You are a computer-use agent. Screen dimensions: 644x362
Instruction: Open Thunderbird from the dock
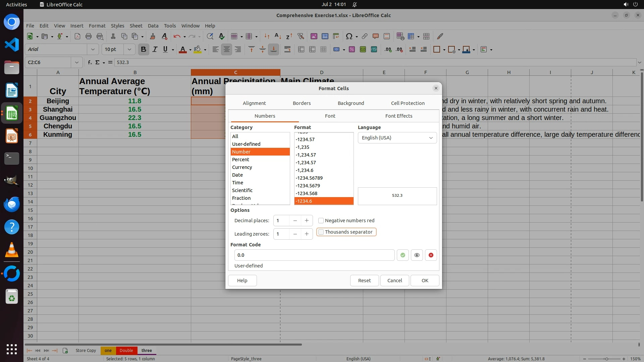[11, 204]
